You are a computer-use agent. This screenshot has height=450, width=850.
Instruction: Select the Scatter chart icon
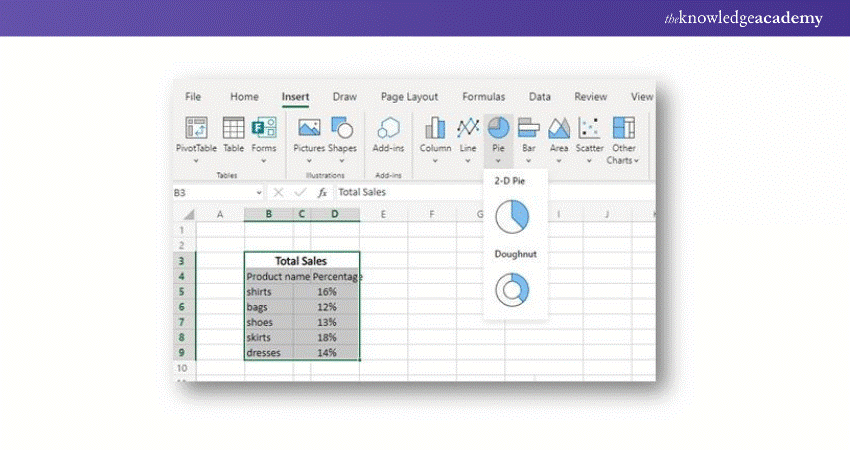[x=590, y=128]
